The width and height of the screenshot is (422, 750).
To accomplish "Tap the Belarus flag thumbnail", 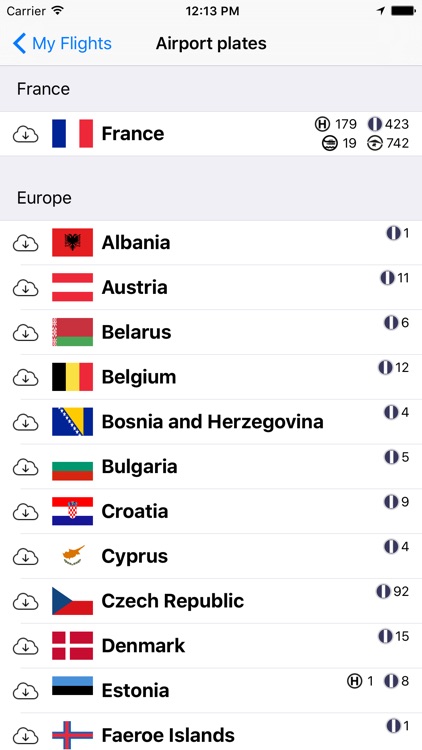I will click(72, 332).
